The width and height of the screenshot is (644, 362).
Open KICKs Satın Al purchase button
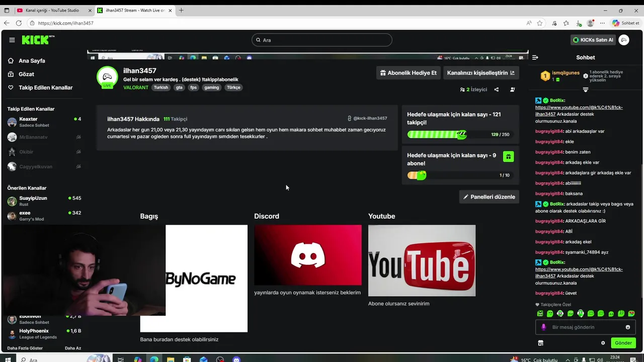(x=593, y=40)
